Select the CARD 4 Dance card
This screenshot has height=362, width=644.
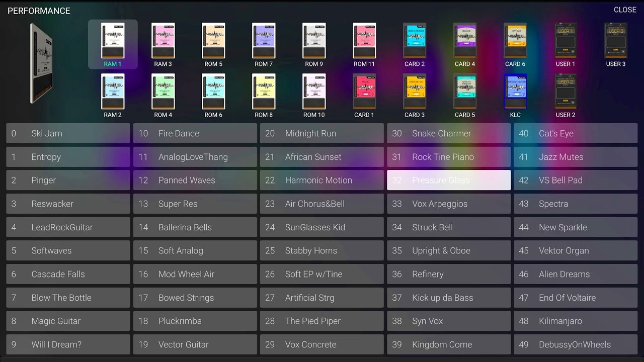465,41
